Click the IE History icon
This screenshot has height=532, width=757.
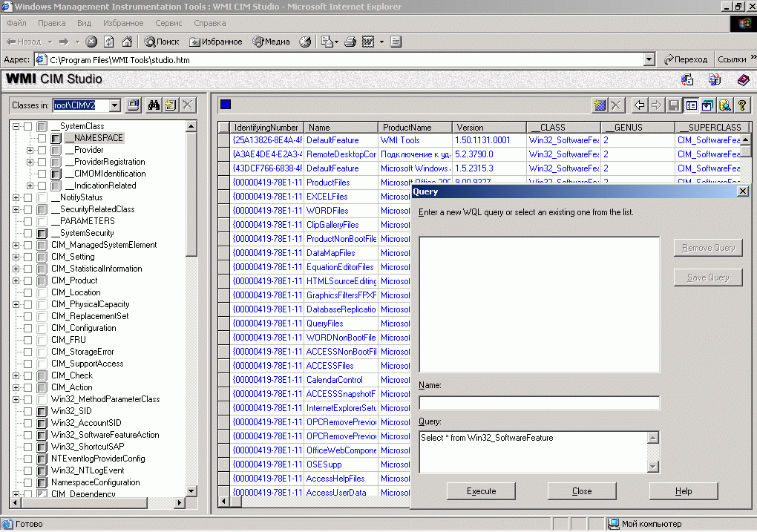click(304, 42)
